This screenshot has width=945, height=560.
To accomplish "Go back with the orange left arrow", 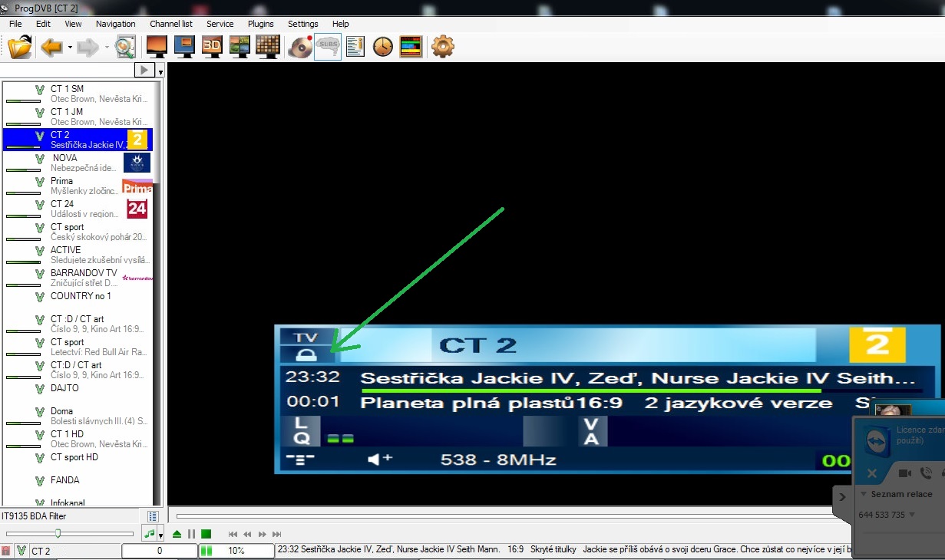I will (51, 47).
